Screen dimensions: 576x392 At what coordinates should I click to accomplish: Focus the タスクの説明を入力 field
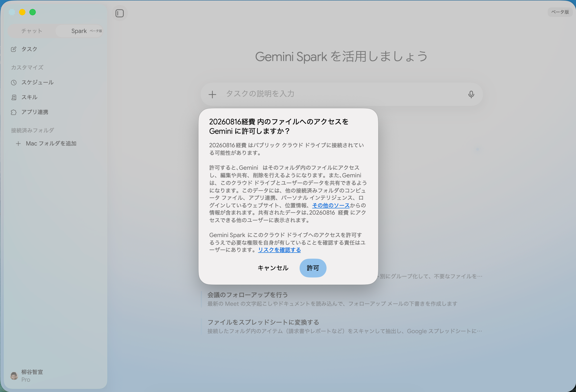(x=342, y=94)
